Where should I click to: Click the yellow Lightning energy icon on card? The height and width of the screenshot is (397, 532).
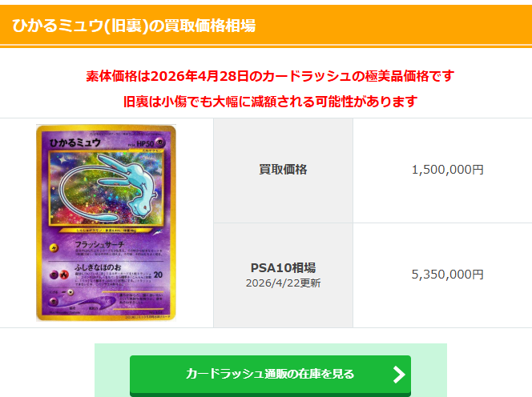(x=54, y=248)
